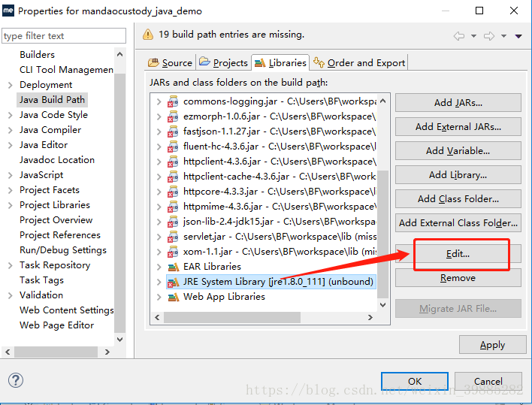Viewport: 532px width, 405px height.
Task: Go forward with the right arrow icon
Action: click(x=489, y=36)
